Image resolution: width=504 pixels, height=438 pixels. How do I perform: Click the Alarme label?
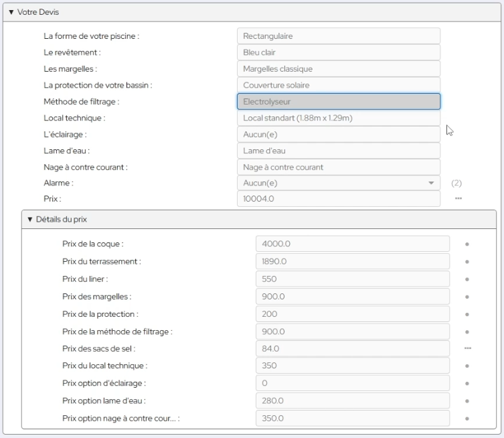[58, 183]
